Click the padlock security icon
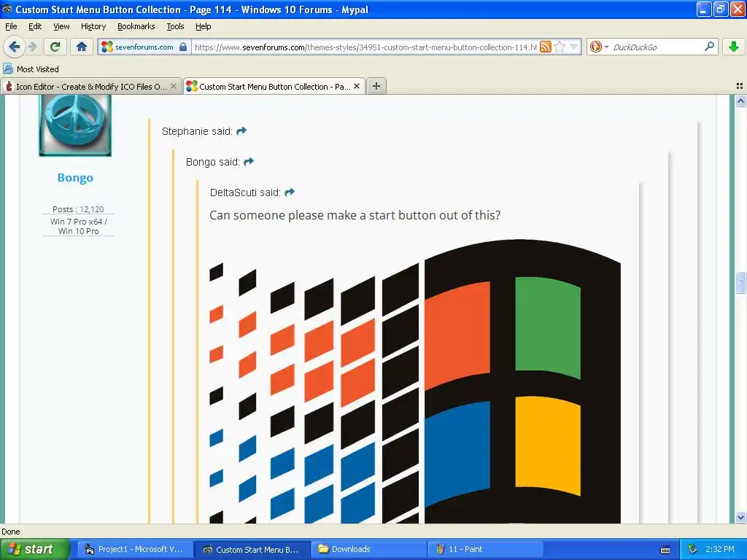Viewport: 747px width, 560px height. click(183, 47)
